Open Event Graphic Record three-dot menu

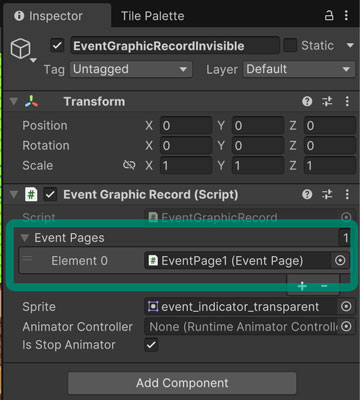pyautogui.click(x=347, y=194)
